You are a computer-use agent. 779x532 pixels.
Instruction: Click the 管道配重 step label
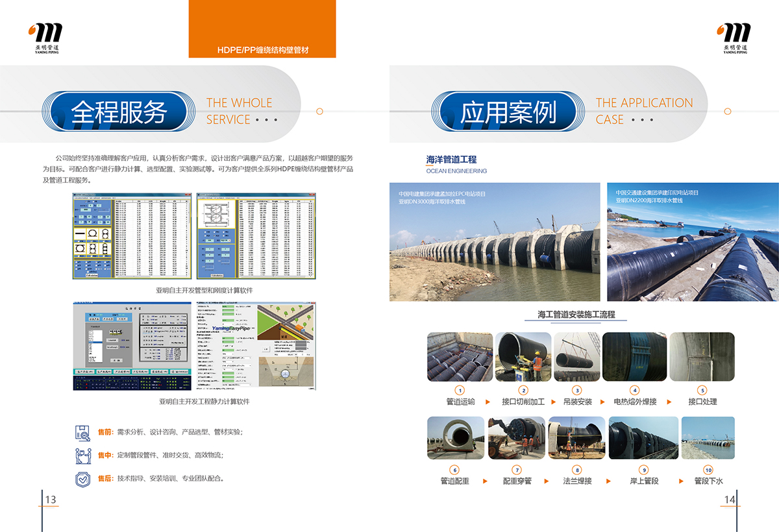click(x=454, y=481)
